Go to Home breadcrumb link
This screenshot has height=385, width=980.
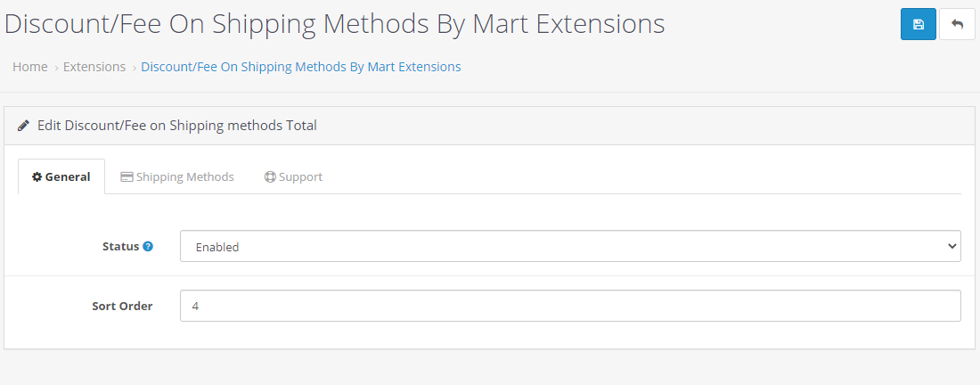[x=30, y=67]
